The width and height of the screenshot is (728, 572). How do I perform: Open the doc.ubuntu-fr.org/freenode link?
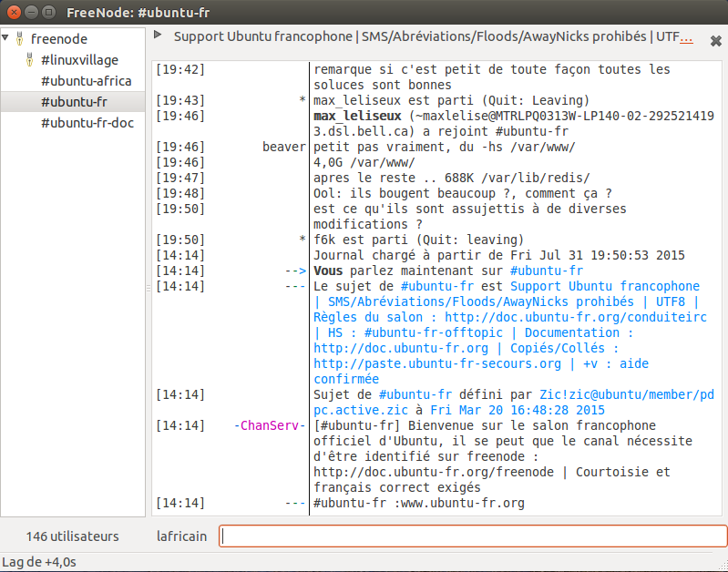click(434, 472)
